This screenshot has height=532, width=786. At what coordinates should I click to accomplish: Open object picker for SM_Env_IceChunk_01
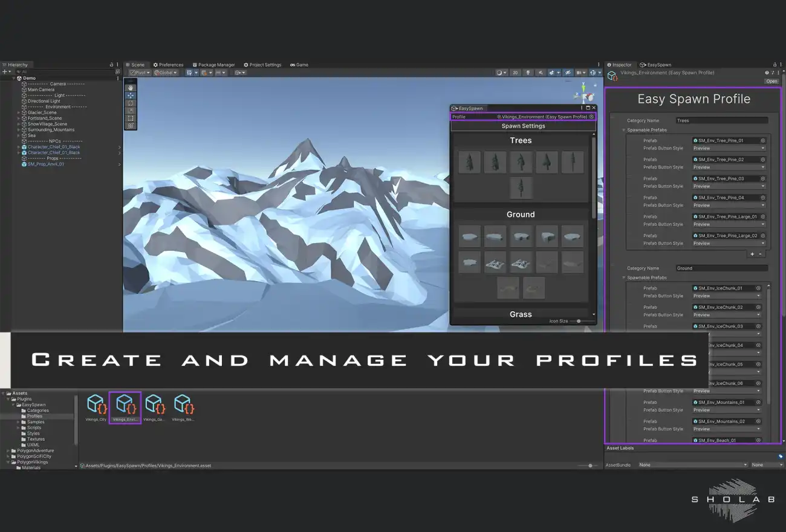758,288
